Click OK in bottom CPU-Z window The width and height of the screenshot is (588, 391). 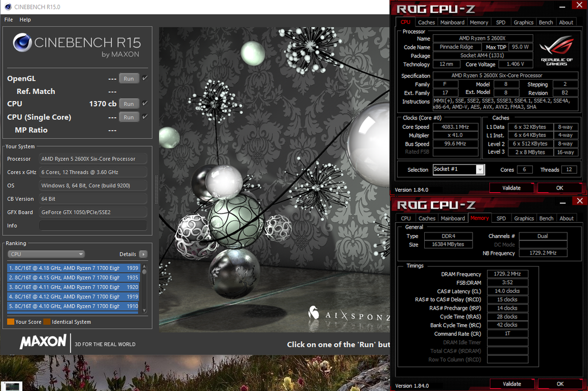pos(560,384)
